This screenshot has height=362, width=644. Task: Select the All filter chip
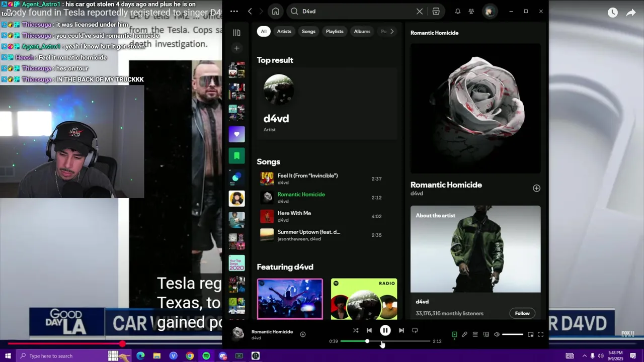coord(264,31)
